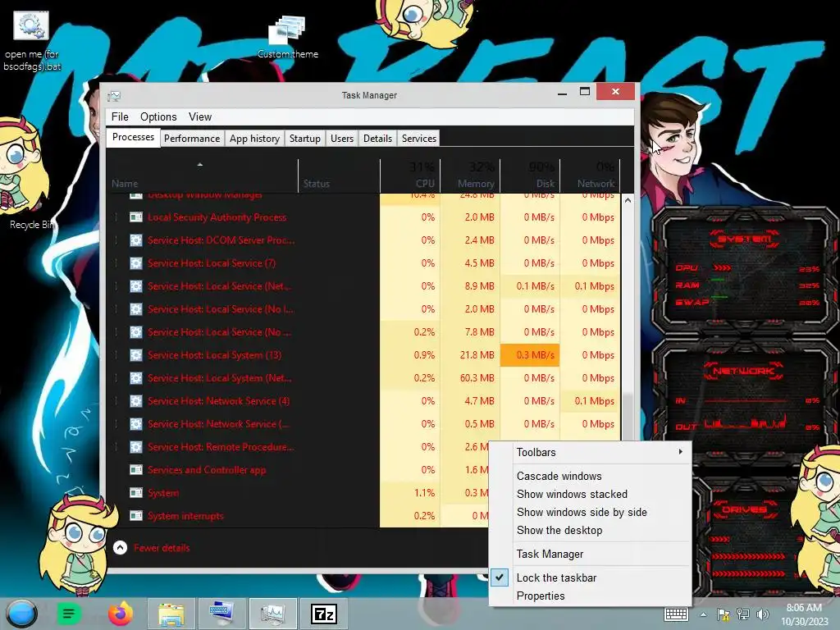Sort by the Memory column header

pyautogui.click(x=470, y=176)
